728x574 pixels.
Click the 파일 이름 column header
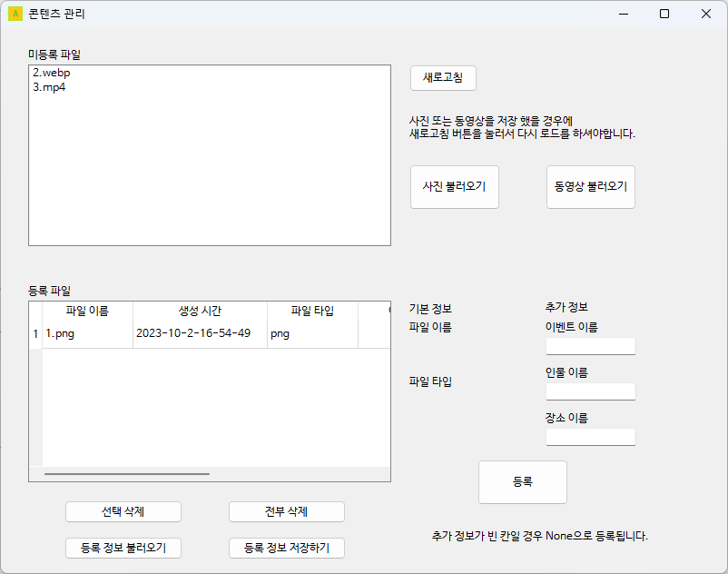pos(88,311)
